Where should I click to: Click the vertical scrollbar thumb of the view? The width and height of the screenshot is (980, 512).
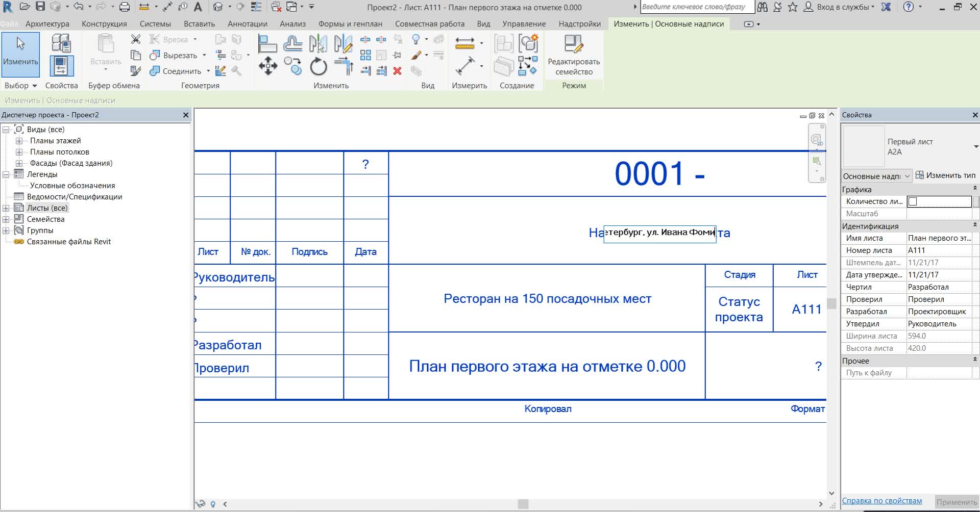tap(831, 303)
